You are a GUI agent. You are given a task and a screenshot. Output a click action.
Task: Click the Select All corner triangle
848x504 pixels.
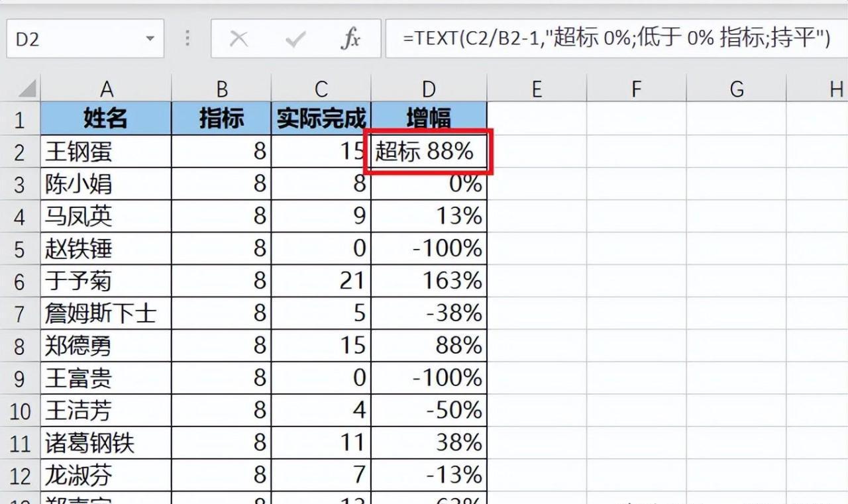click(27, 88)
